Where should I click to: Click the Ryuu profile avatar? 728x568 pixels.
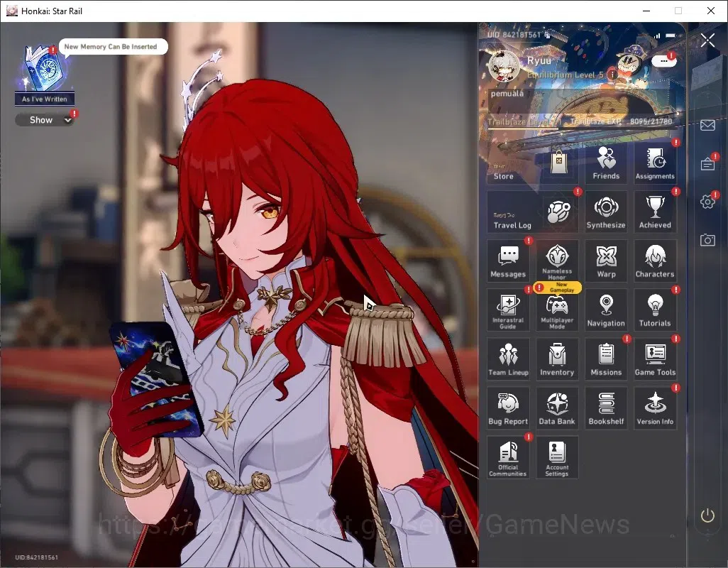click(504, 67)
